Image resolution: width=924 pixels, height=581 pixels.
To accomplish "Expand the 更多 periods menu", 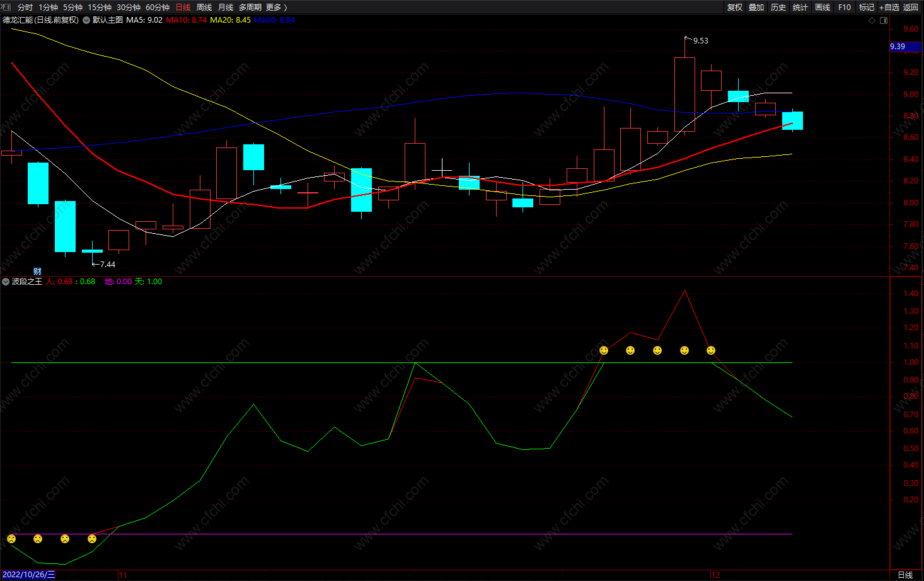I will tap(277, 8).
